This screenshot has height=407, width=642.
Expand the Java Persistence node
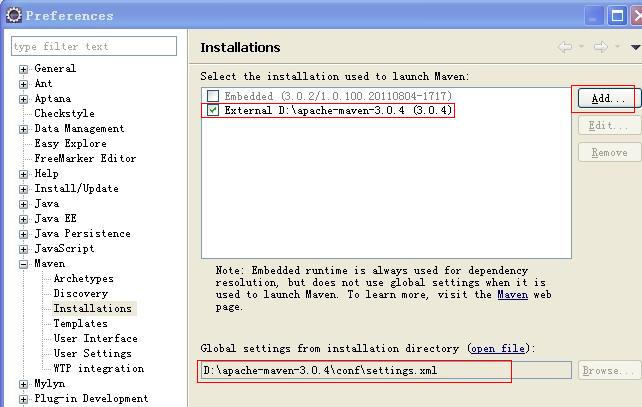(x=23, y=234)
